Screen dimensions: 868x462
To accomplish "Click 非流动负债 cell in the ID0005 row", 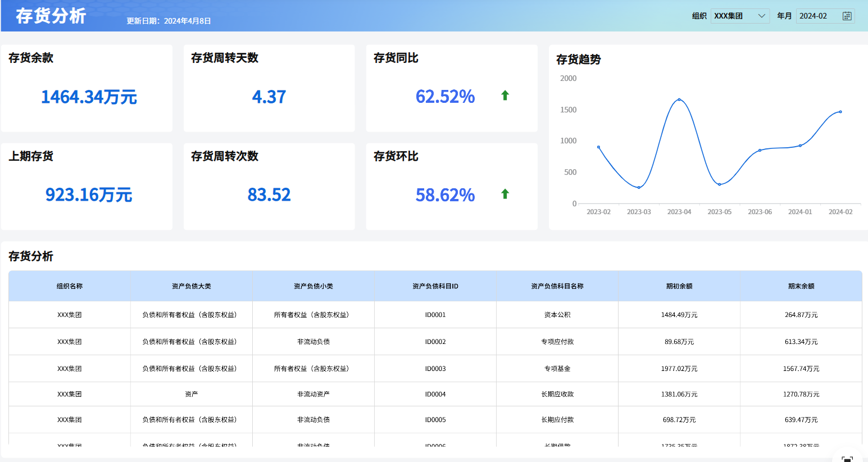I will [x=313, y=420].
